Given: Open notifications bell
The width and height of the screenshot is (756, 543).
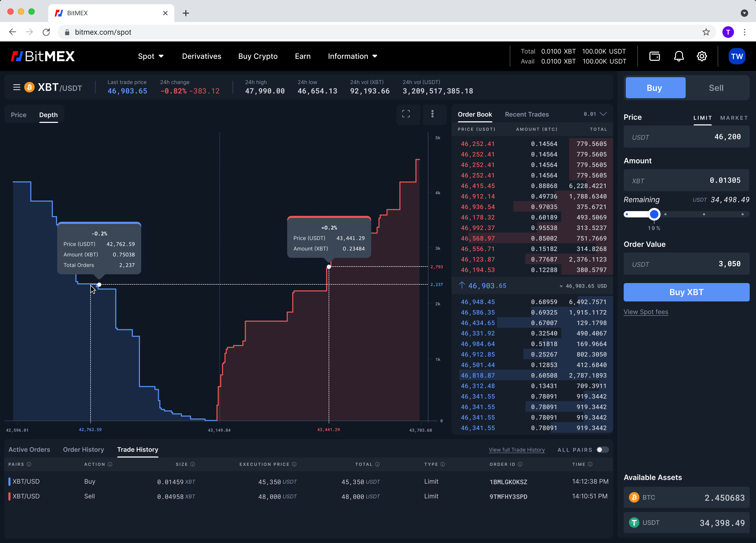Looking at the screenshot, I should click(679, 56).
